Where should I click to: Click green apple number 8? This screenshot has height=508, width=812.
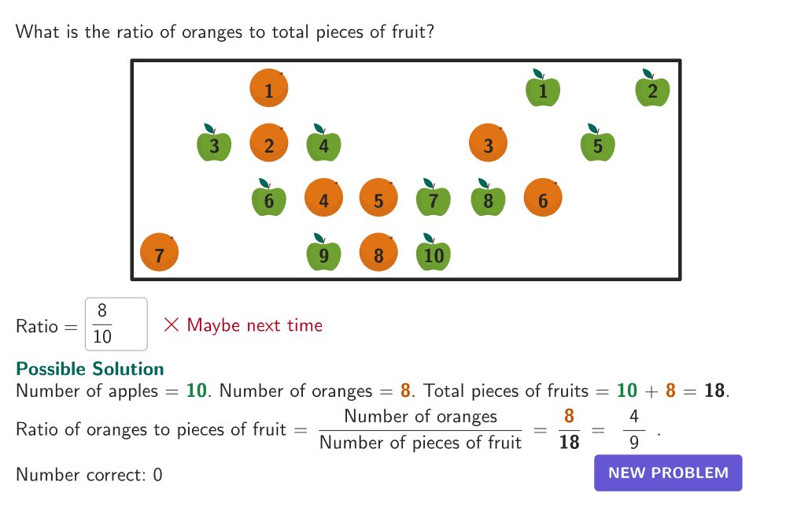click(x=488, y=200)
